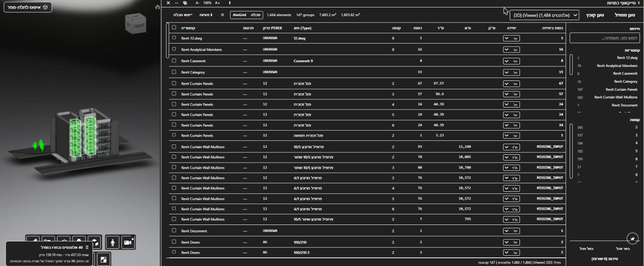Open the unit dropdown in the Revit Document row

[511, 231]
